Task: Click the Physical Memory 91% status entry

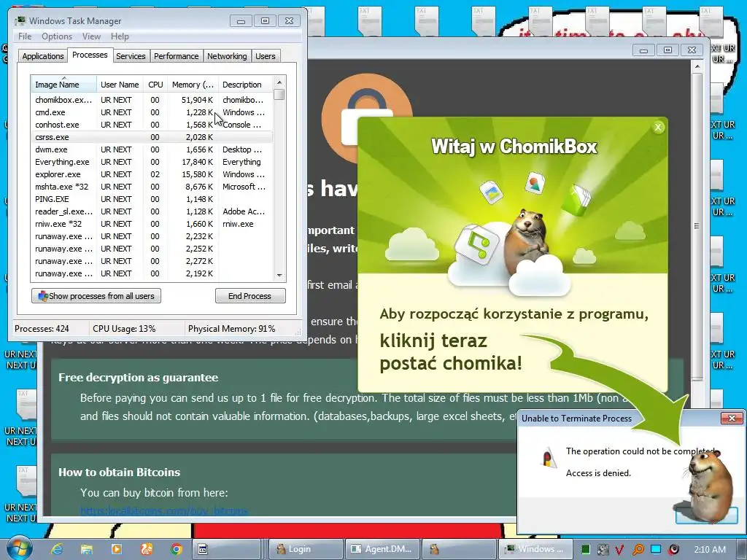Action: point(231,329)
